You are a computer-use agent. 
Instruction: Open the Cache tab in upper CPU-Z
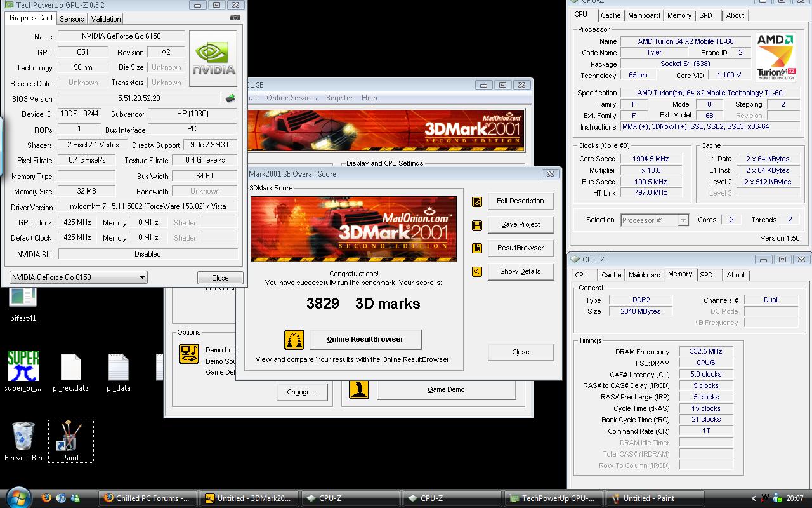[610, 15]
